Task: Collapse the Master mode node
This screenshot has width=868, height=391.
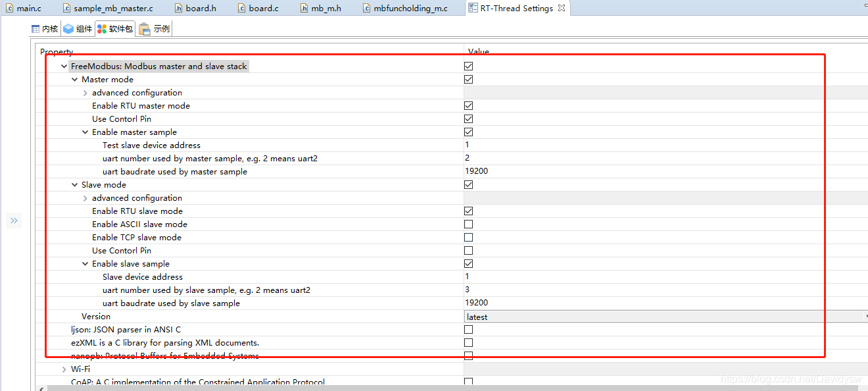Action: 75,80
